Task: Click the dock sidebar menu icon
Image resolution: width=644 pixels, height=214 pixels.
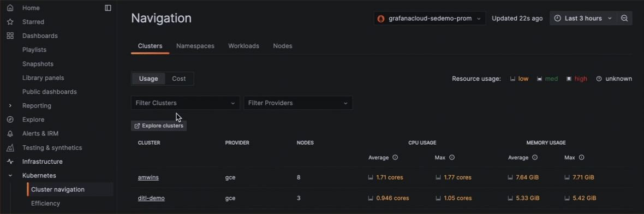Action: pos(108,8)
